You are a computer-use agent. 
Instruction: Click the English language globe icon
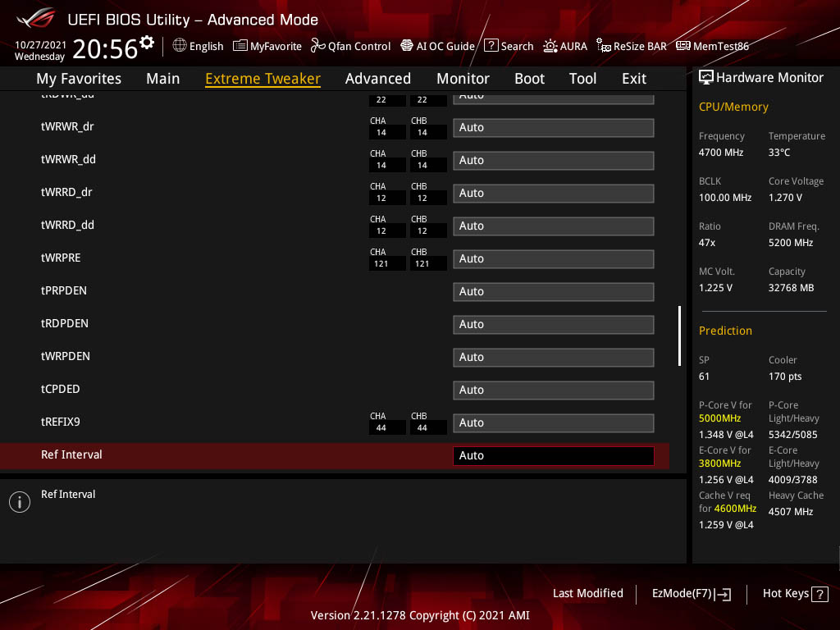pyautogui.click(x=180, y=46)
